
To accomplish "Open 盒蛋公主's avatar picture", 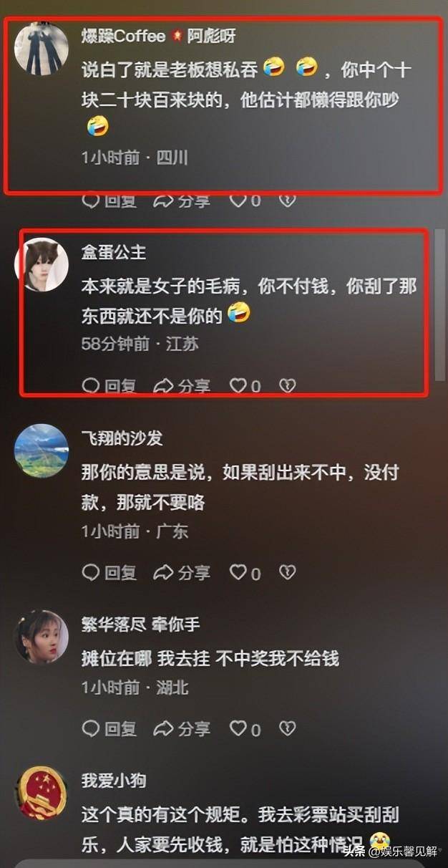I will (42, 265).
